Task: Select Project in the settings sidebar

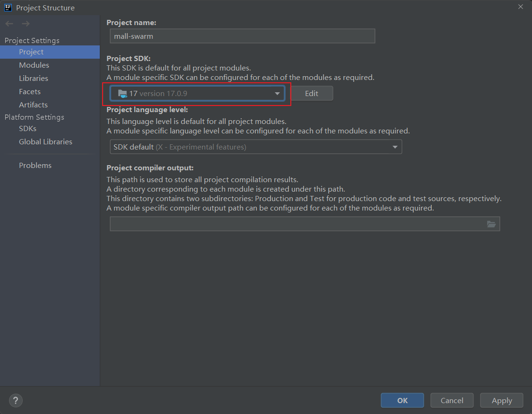Action: [x=31, y=52]
